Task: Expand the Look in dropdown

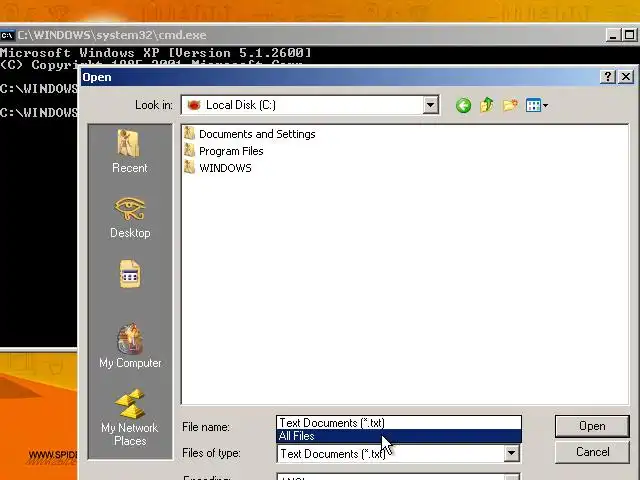Action: [430, 105]
